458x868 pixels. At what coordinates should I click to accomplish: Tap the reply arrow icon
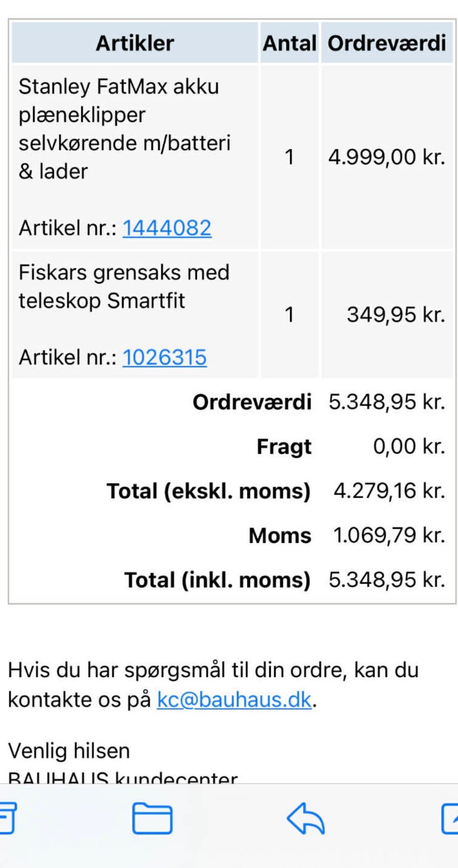306,818
